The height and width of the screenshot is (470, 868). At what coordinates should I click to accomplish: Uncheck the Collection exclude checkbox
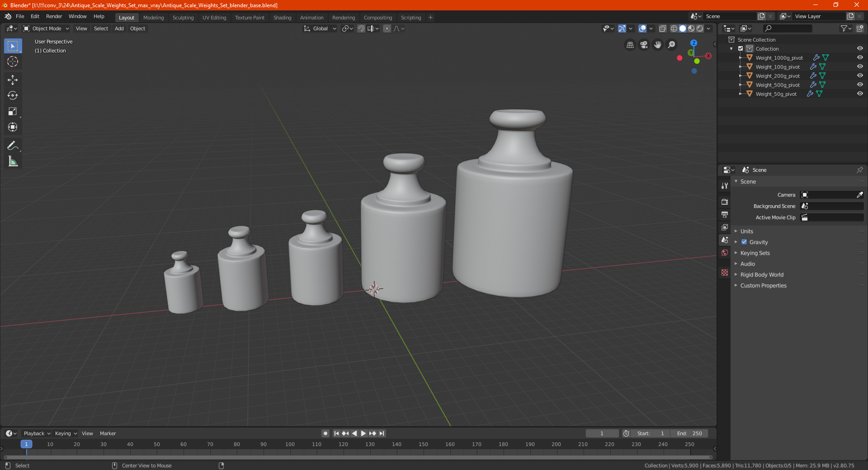tap(741, 48)
